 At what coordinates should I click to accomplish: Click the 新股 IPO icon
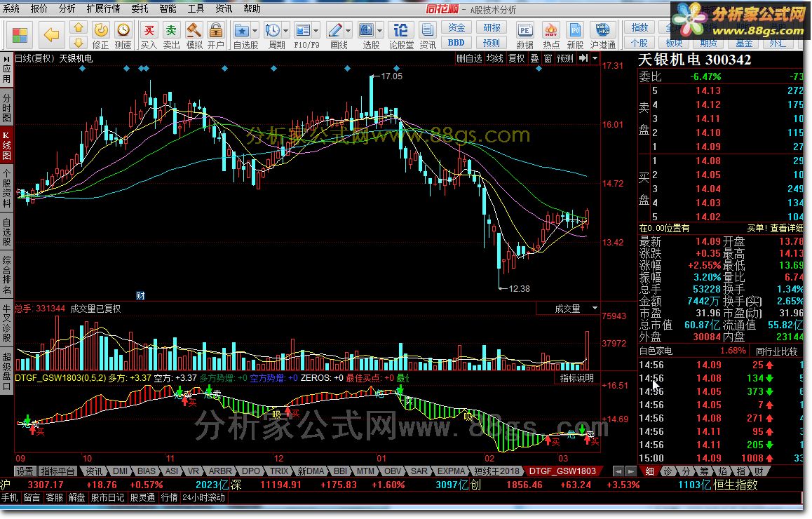pyautogui.click(x=575, y=30)
